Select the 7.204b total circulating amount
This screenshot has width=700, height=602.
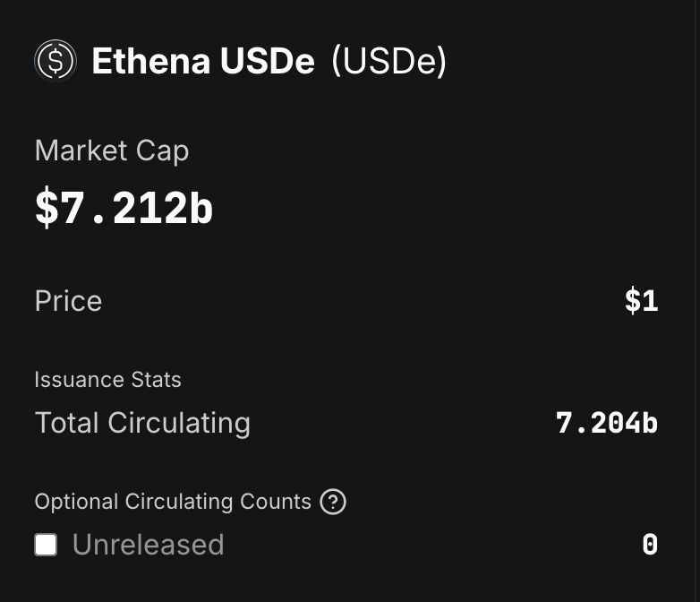click(x=607, y=423)
